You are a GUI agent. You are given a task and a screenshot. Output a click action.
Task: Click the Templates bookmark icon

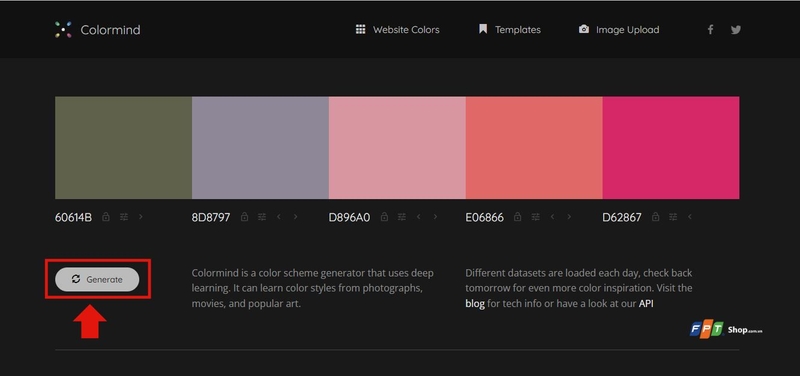[x=483, y=29]
